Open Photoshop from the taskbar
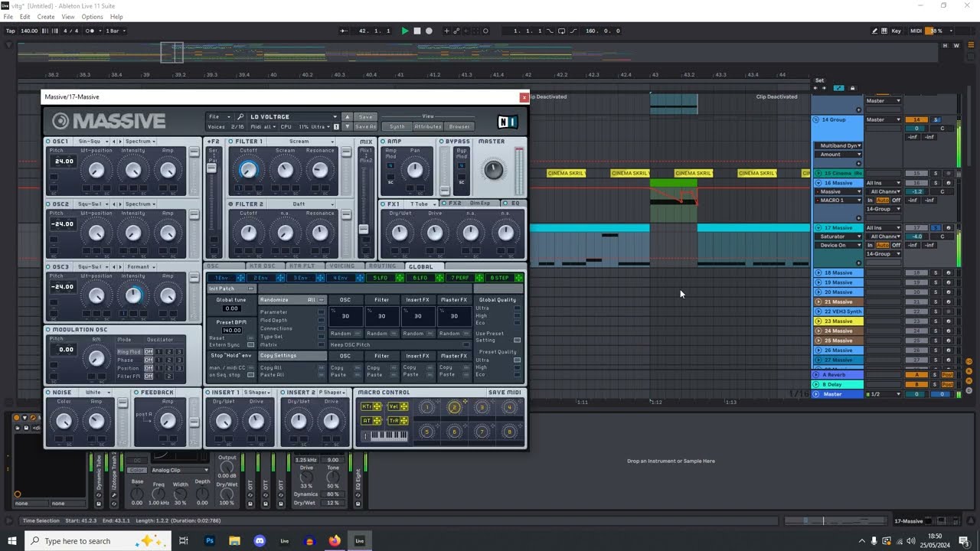Viewport: 980px width, 551px height. pos(209,540)
